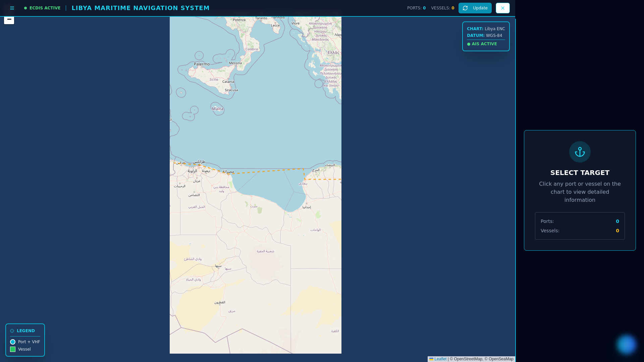Click Siracusa label on the map
The image size is (644, 362).
[x=231, y=90]
